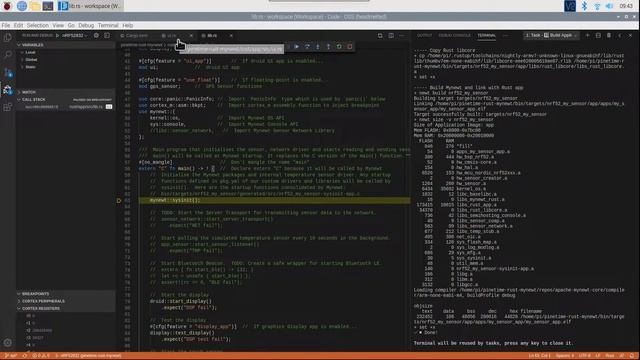640x360 pixels.
Task: Expand Static variables scope
Action: (x=30, y=67)
